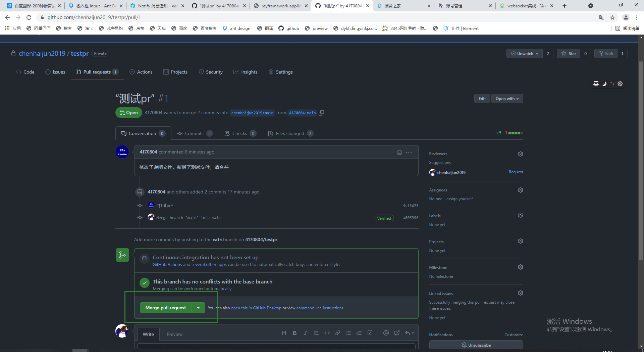Open the ant design bookmark

(236, 29)
